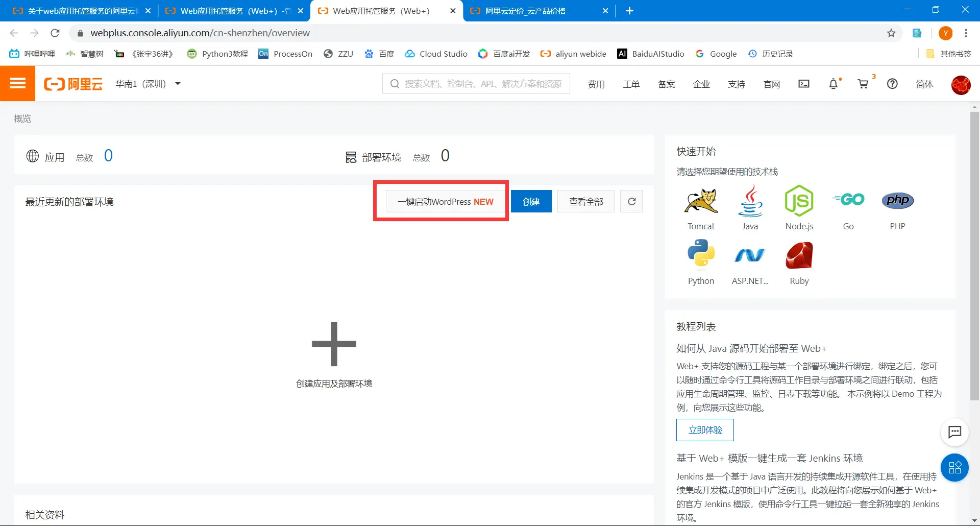Image resolution: width=980 pixels, height=526 pixels.
Task: Open the 其他书签 bookmarks folder
Action: (x=949, y=54)
